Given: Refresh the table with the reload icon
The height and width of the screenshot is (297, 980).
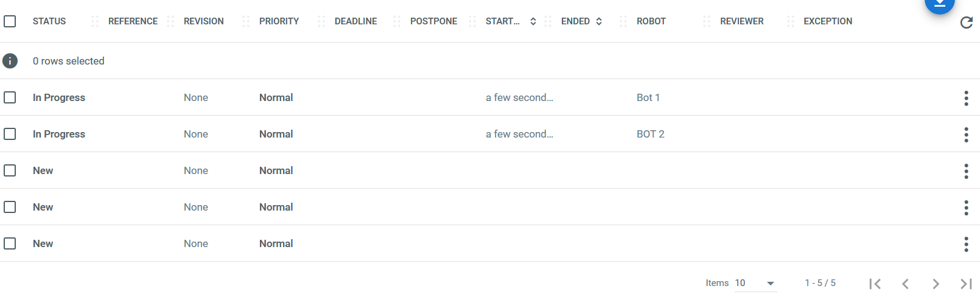Looking at the screenshot, I should coord(966,23).
